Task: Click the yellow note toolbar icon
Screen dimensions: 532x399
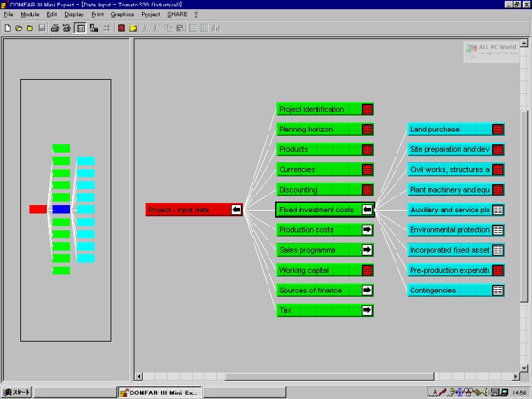Action: pyautogui.click(x=133, y=28)
